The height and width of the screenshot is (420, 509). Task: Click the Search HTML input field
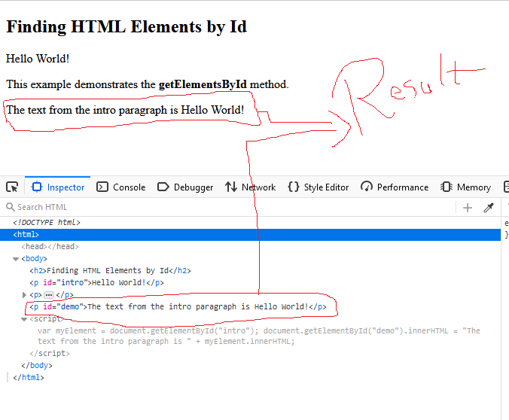(x=229, y=207)
